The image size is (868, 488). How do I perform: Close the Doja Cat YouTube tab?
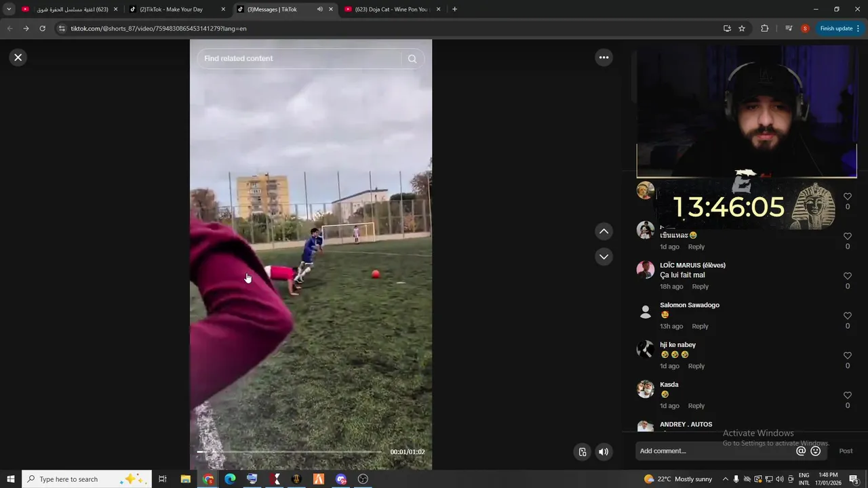(x=438, y=9)
